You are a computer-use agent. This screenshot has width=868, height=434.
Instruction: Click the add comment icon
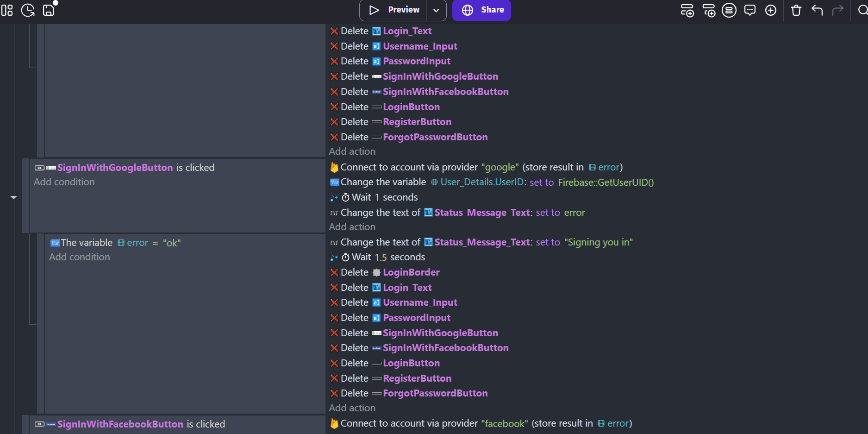click(749, 10)
